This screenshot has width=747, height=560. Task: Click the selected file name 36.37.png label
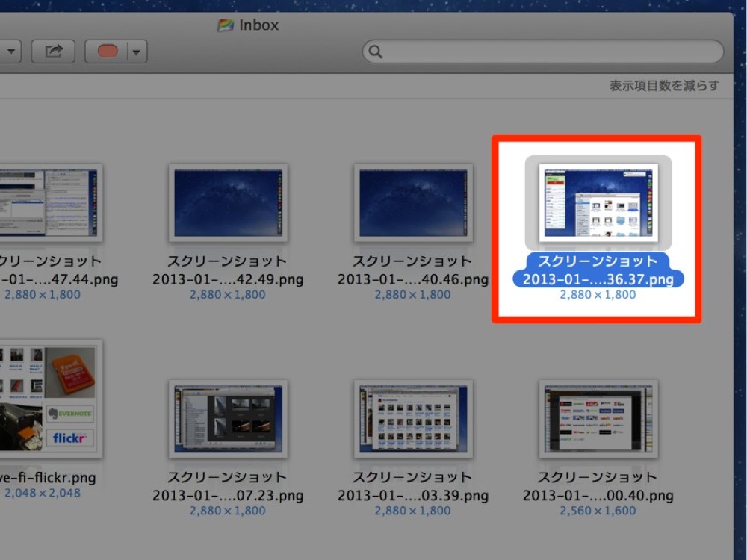pos(598,270)
